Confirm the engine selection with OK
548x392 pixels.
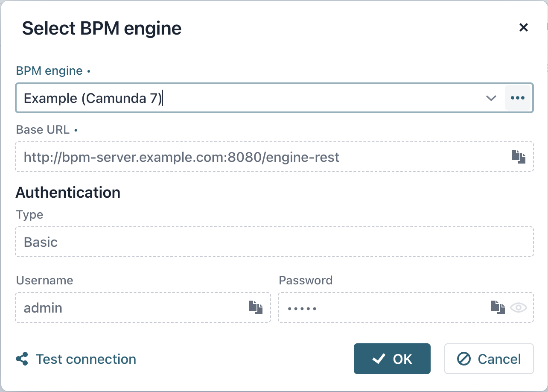(x=392, y=359)
